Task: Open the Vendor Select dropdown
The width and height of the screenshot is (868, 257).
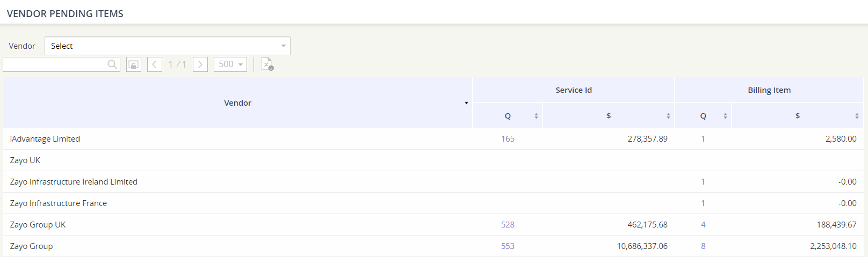Action: 168,46
